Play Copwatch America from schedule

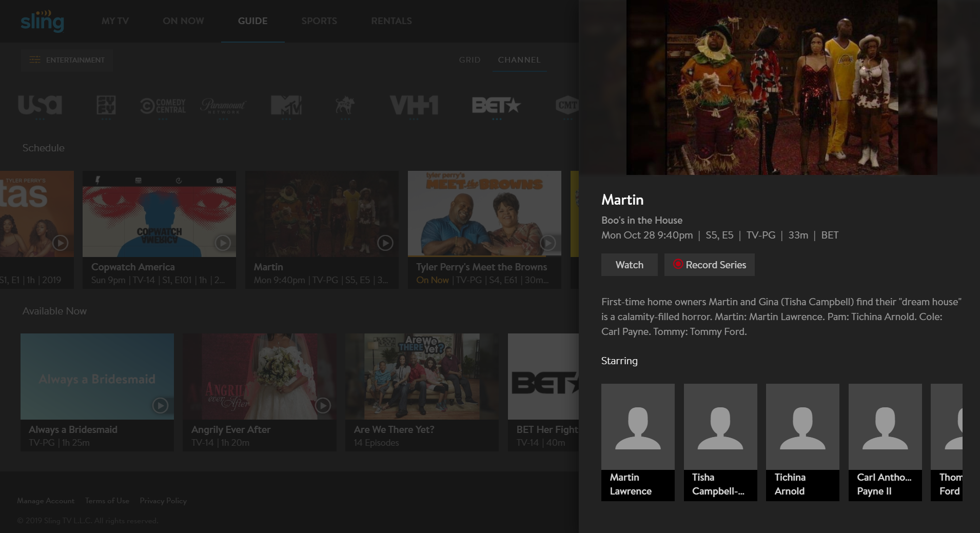coord(223,243)
